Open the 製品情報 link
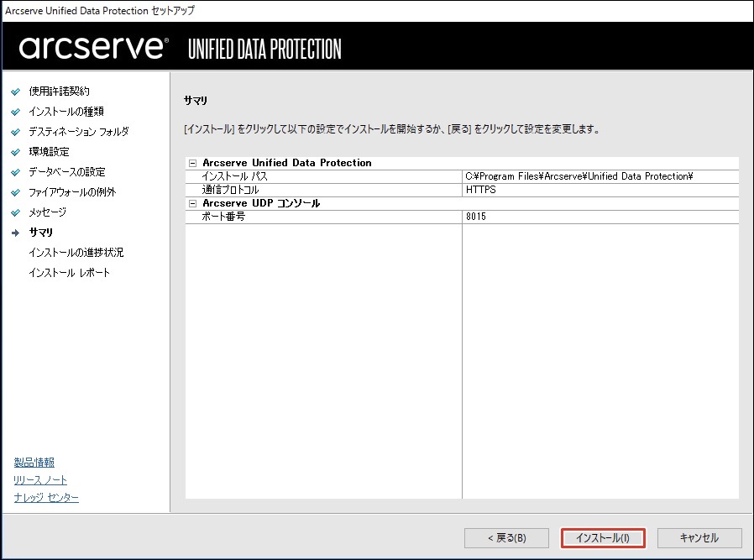This screenshot has height=560, width=754. [34, 463]
